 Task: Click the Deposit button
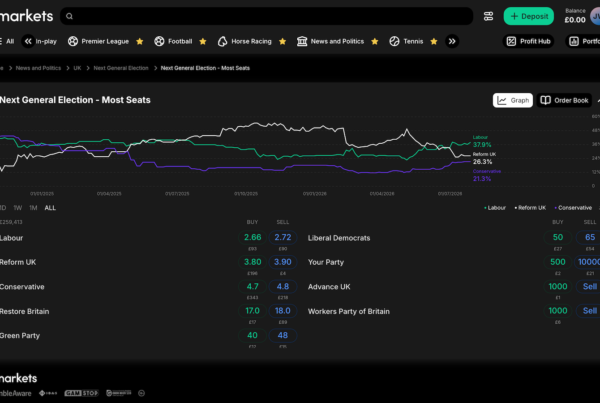tap(528, 16)
